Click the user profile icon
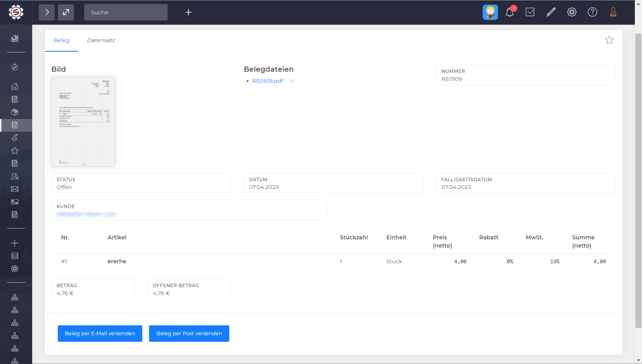Image resolution: width=642 pixels, height=364 pixels. pos(613,12)
